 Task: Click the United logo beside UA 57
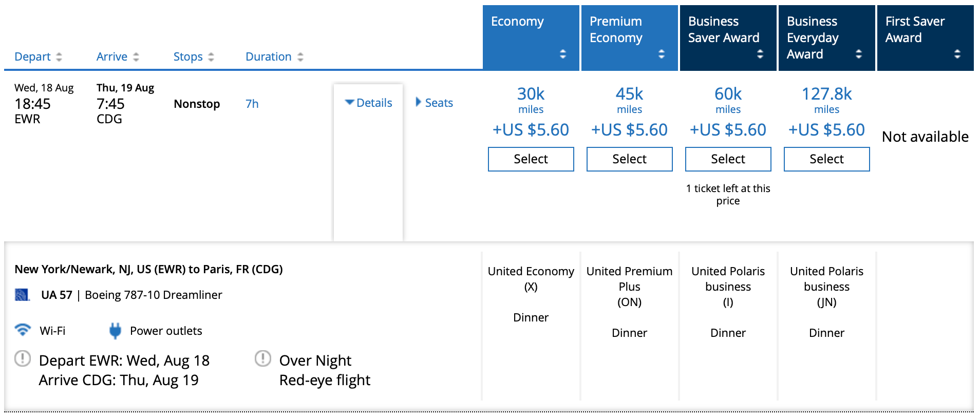click(x=22, y=294)
